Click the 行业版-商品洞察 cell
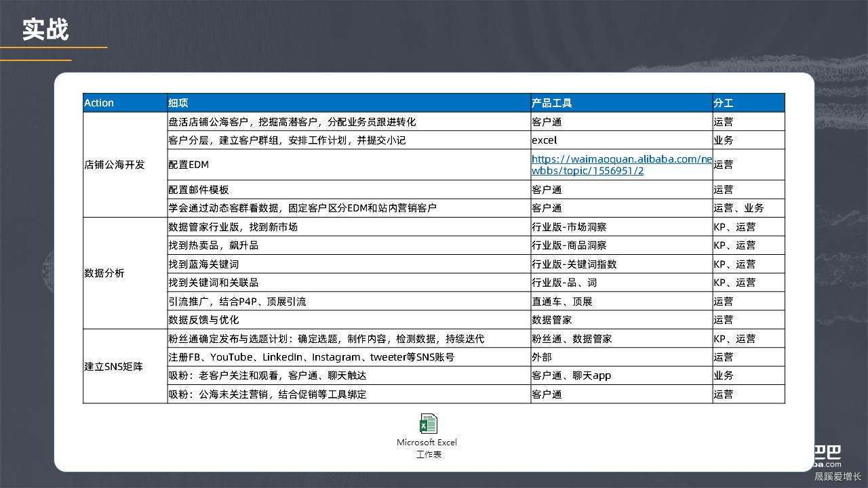The height and width of the screenshot is (488, 868). pos(621,245)
